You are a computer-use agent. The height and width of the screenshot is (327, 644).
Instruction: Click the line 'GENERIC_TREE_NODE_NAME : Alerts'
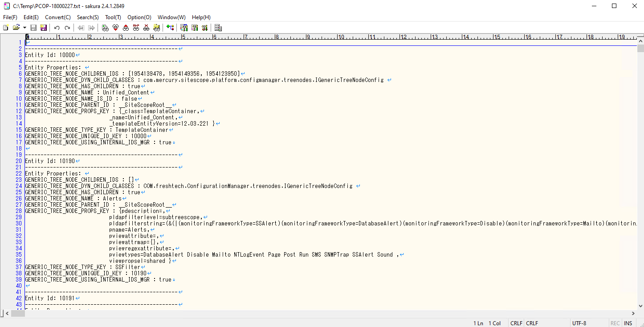pyautogui.click(x=73, y=198)
